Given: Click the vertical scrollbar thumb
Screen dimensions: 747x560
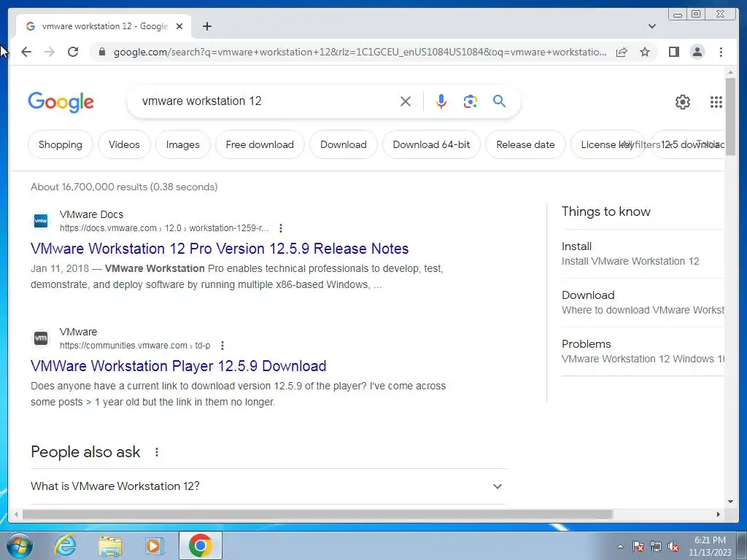Looking at the screenshot, I should tap(730, 117).
